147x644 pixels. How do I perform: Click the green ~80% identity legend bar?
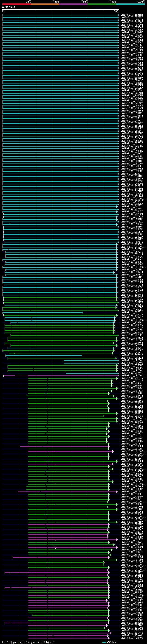point(102,4)
